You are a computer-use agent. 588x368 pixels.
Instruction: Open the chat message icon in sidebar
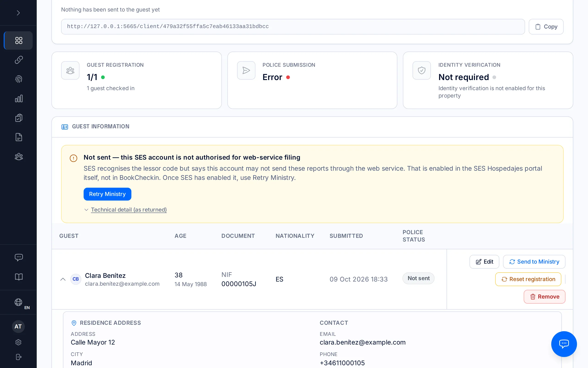tap(18, 258)
